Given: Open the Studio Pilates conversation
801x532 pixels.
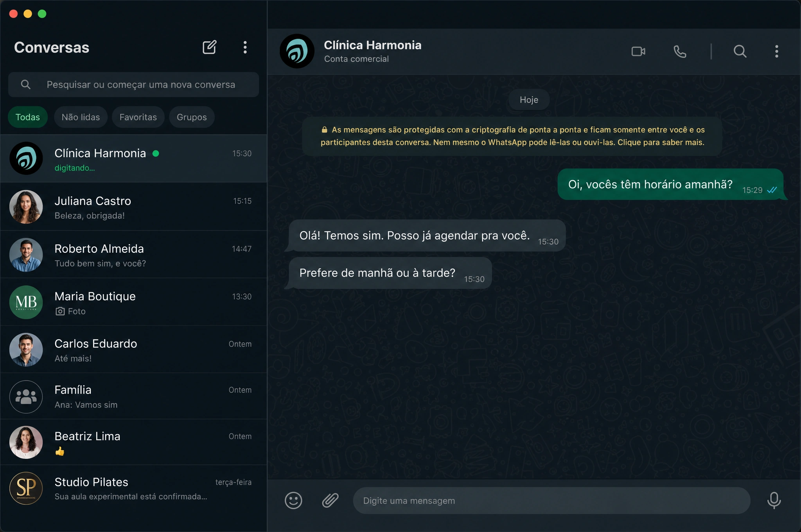Looking at the screenshot, I should point(133,488).
